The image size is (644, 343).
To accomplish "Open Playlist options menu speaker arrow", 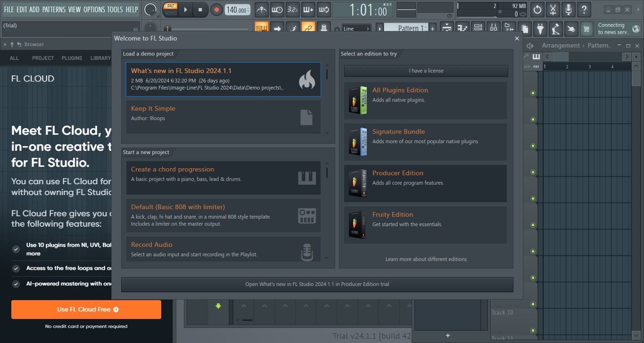I will (x=530, y=45).
